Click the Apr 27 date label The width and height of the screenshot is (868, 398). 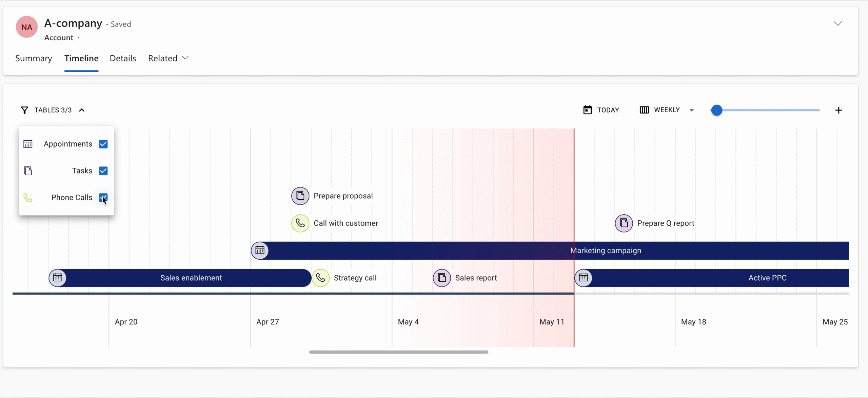pos(268,322)
